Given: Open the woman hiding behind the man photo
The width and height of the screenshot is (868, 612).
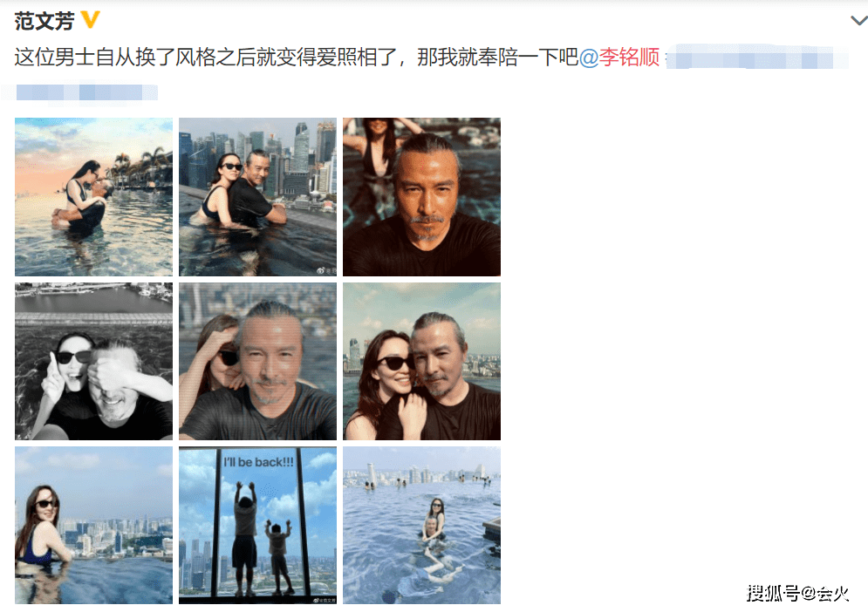Looking at the screenshot, I should (x=257, y=361).
